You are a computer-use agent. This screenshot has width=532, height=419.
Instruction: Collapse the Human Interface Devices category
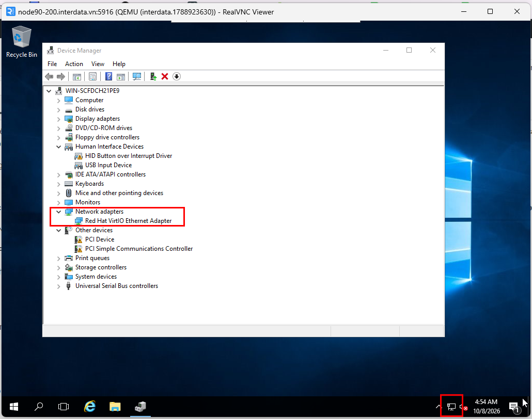pos(59,147)
